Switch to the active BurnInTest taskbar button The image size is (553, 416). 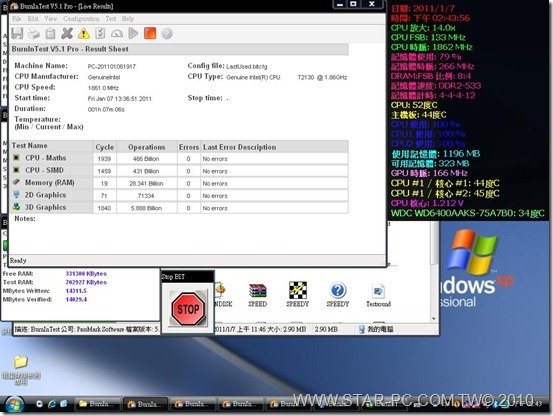(145, 404)
